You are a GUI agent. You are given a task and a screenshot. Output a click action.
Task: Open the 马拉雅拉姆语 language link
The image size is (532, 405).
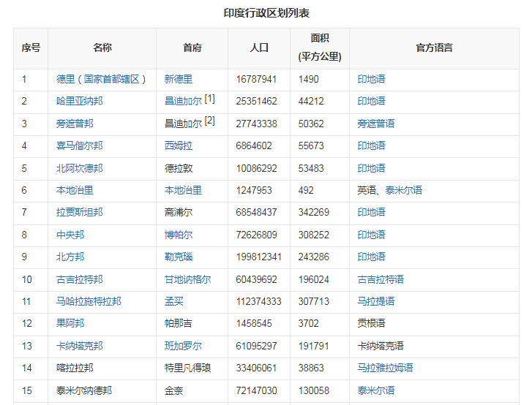pyautogui.click(x=386, y=368)
